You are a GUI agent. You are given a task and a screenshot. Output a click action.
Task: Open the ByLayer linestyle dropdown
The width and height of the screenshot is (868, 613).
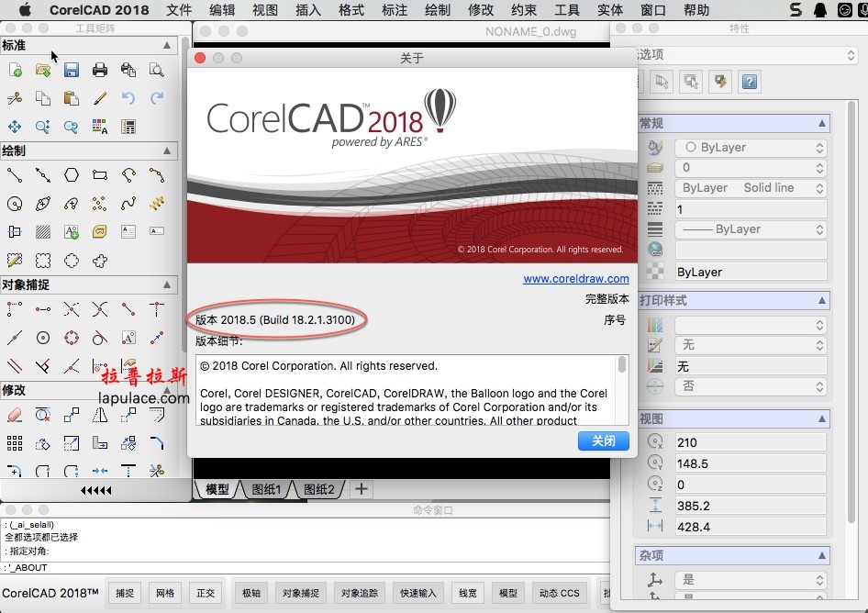tap(751, 187)
